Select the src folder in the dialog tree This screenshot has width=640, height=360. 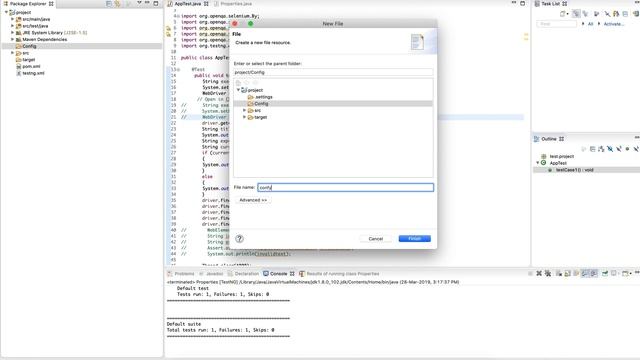point(254,110)
